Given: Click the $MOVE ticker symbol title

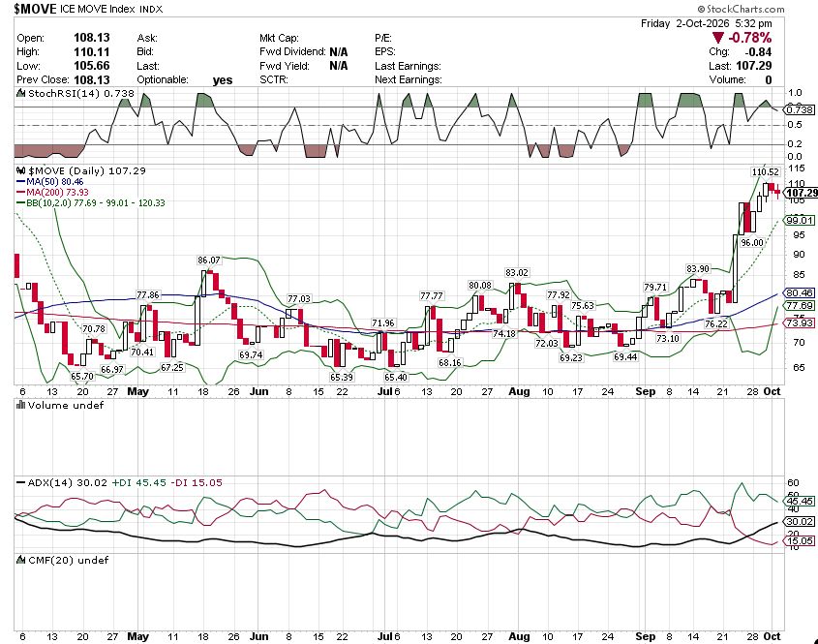Looking at the screenshot, I should click(x=35, y=9).
